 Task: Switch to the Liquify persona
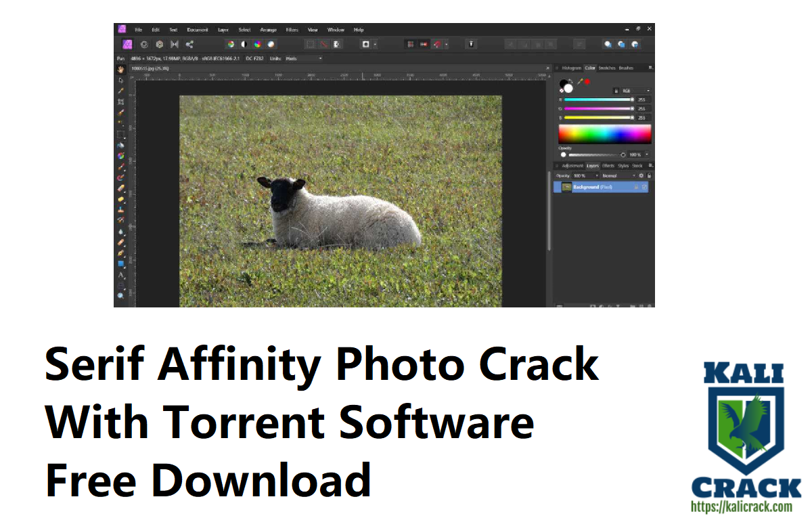pyautogui.click(x=144, y=45)
